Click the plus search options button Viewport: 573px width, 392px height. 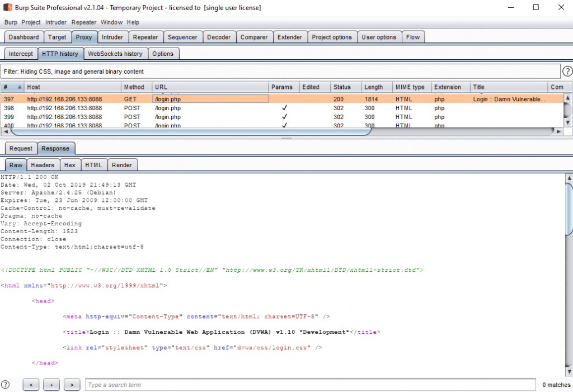pos(51,385)
